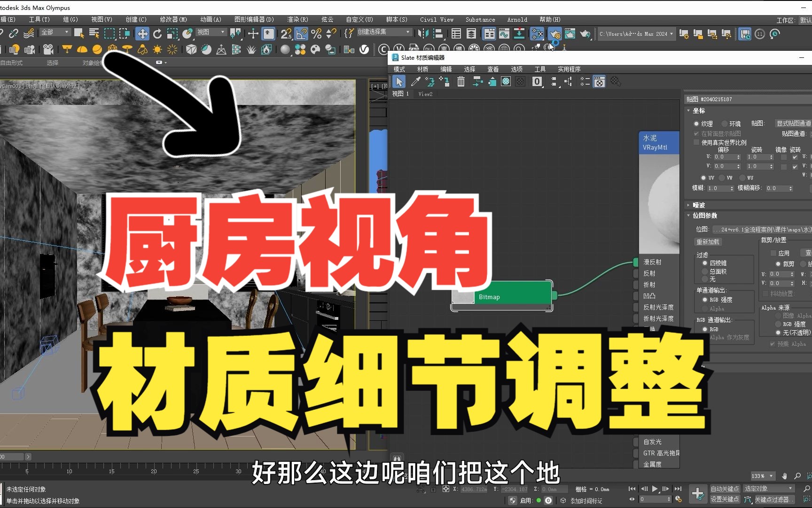Open the 133% zoom level dropdown
812x508 pixels.
coord(763,476)
